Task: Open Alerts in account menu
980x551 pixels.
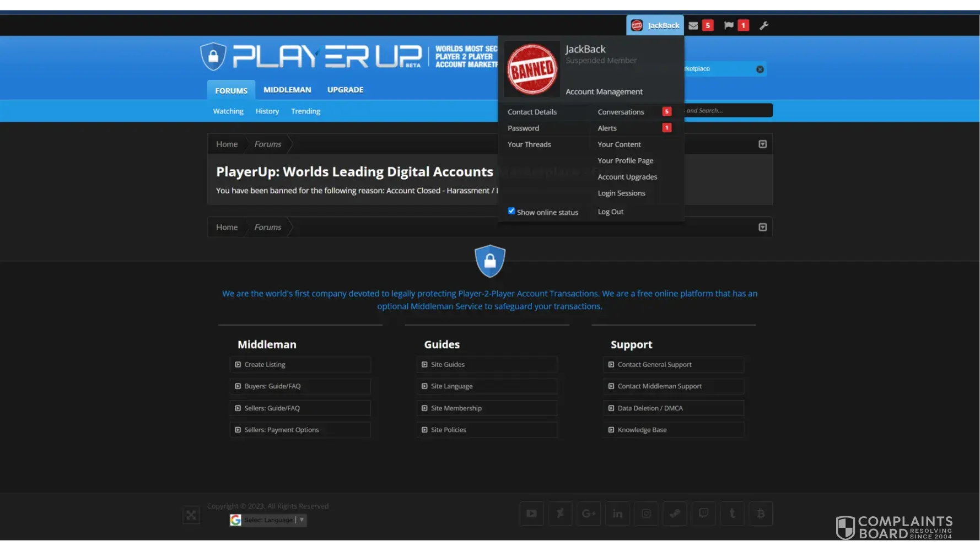Action: [x=607, y=128]
